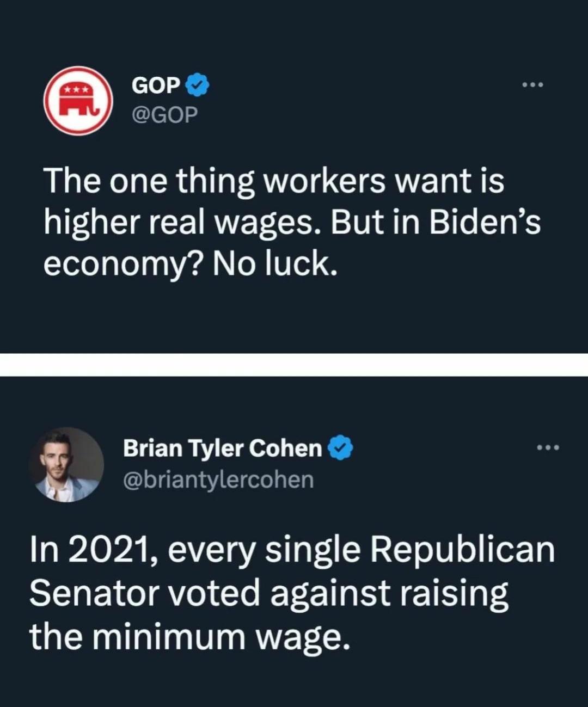Image resolution: width=588 pixels, height=707 pixels.
Task: Click the blue verified badge next to GOP
Action: [x=196, y=84]
